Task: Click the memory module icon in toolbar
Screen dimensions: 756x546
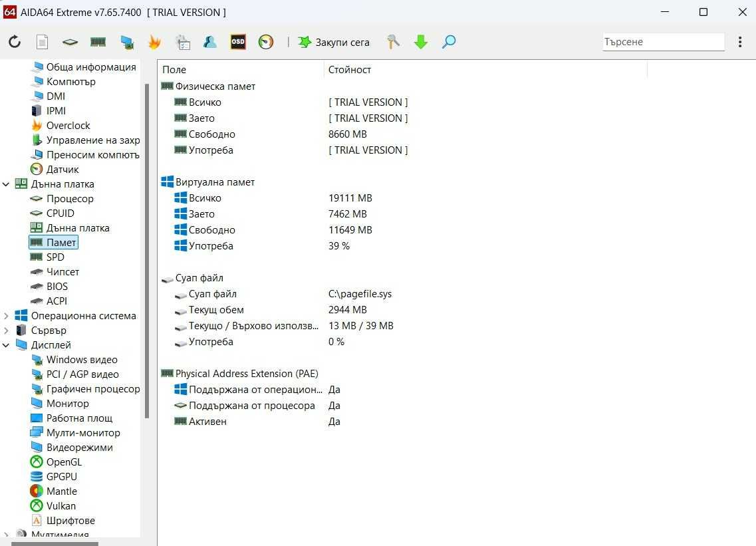Action: coord(98,42)
